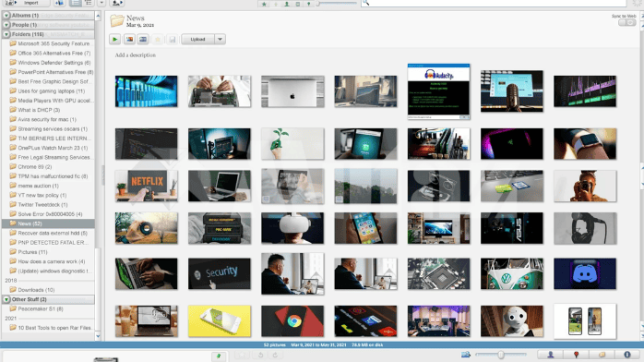Toggle Sync to Web switch
Image resolution: width=644 pixels, height=362 pixels.
pos(626,22)
